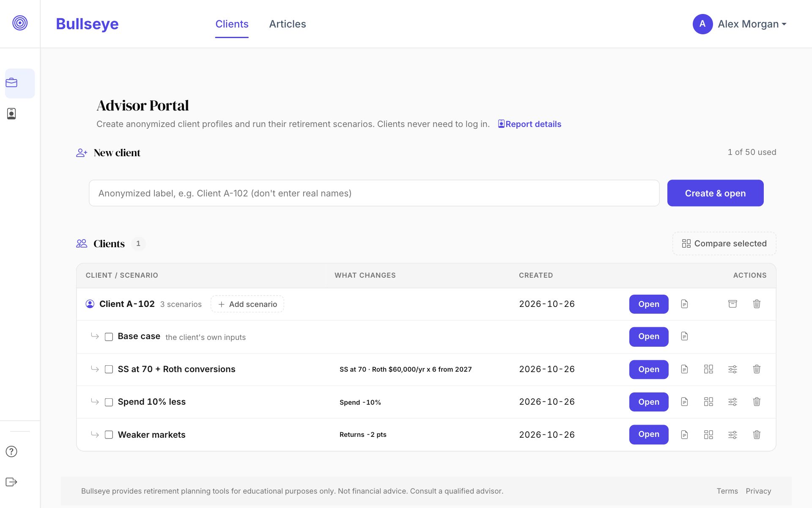Open help question mark icon
The height and width of the screenshot is (508, 812).
coord(11,452)
